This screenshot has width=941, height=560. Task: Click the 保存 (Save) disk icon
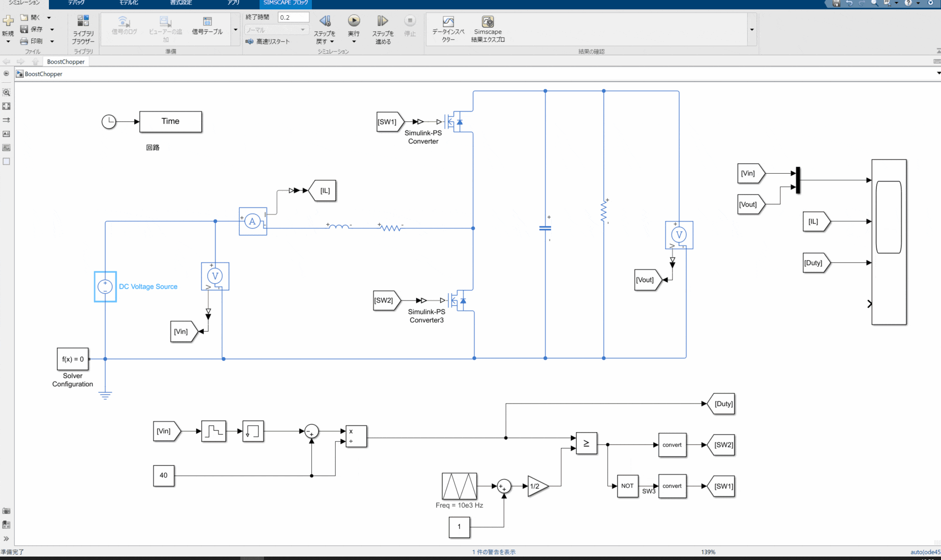pos(24,29)
